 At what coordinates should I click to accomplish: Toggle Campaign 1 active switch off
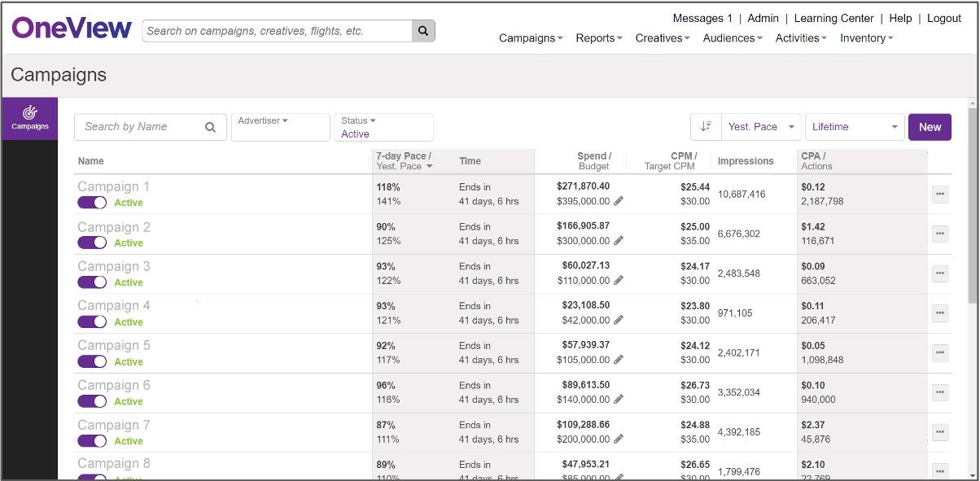tap(91, 203)
